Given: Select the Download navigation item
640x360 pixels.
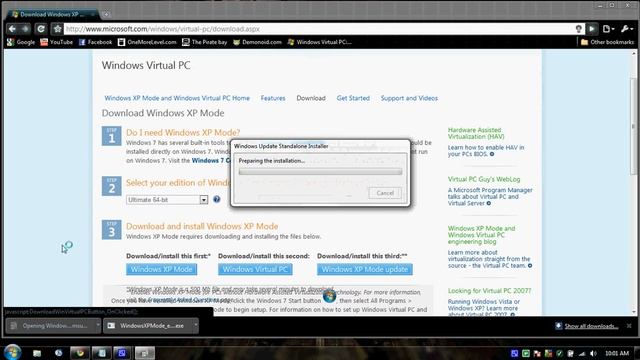Looking at the screenshot, I should point(311,98).
